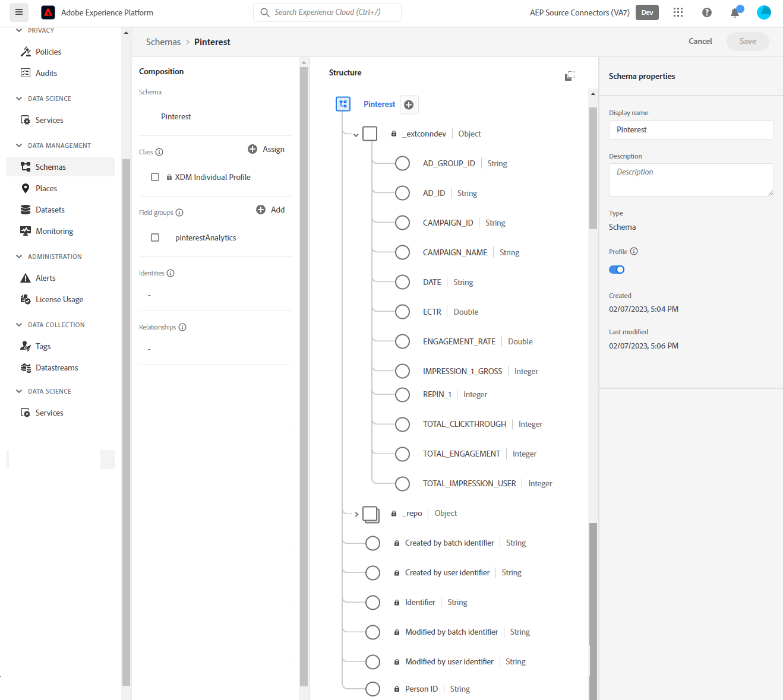Open License Usage in sidebar

coord(61,299)
